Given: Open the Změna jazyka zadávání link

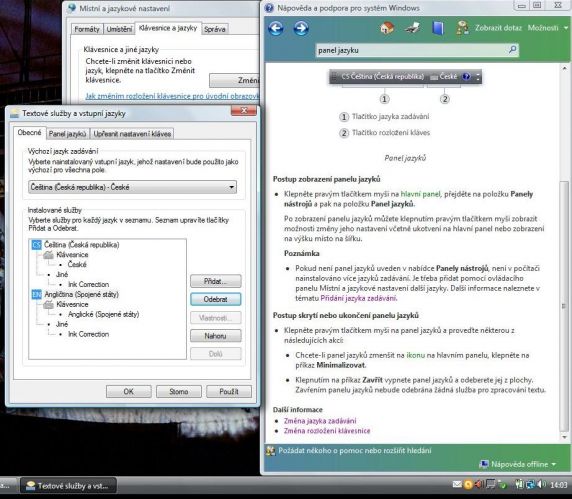Looking at the screenshot, I should (x=320, y=421).
